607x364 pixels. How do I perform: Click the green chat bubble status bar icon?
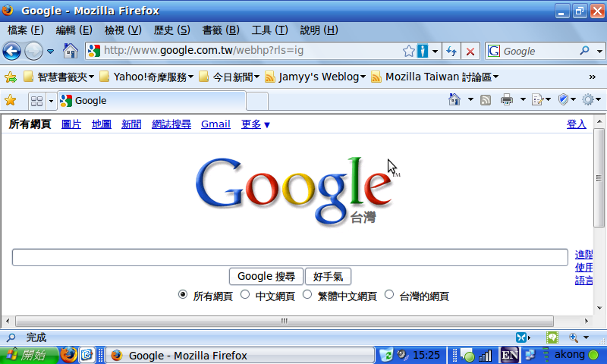pyautogui.click(x=552, y=337)
